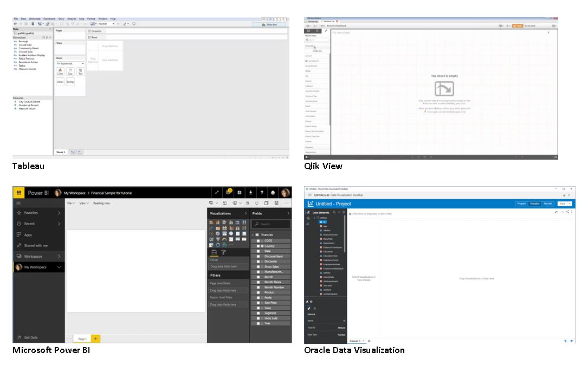588x366 pixels.
Task: Click the Power BI Fields search box
Action: click(x=271, y=224)
